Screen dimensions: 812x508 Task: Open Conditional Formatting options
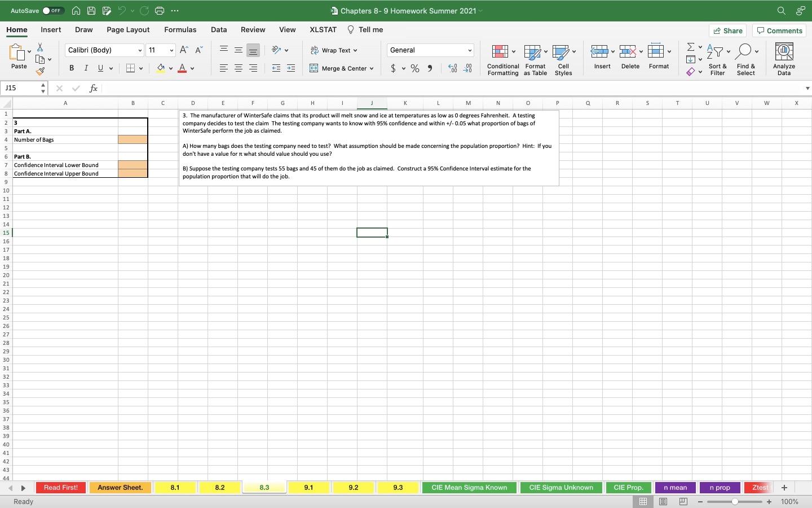pos(501,59)
